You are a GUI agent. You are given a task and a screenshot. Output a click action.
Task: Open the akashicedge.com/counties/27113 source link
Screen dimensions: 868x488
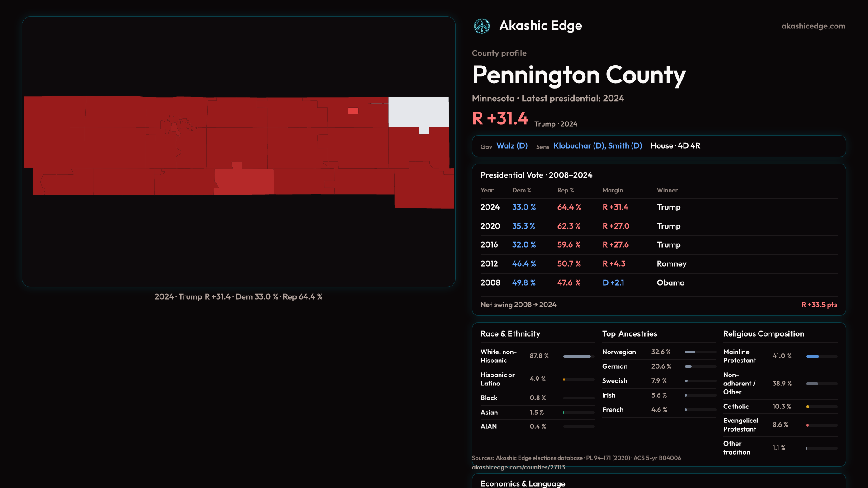518,467
